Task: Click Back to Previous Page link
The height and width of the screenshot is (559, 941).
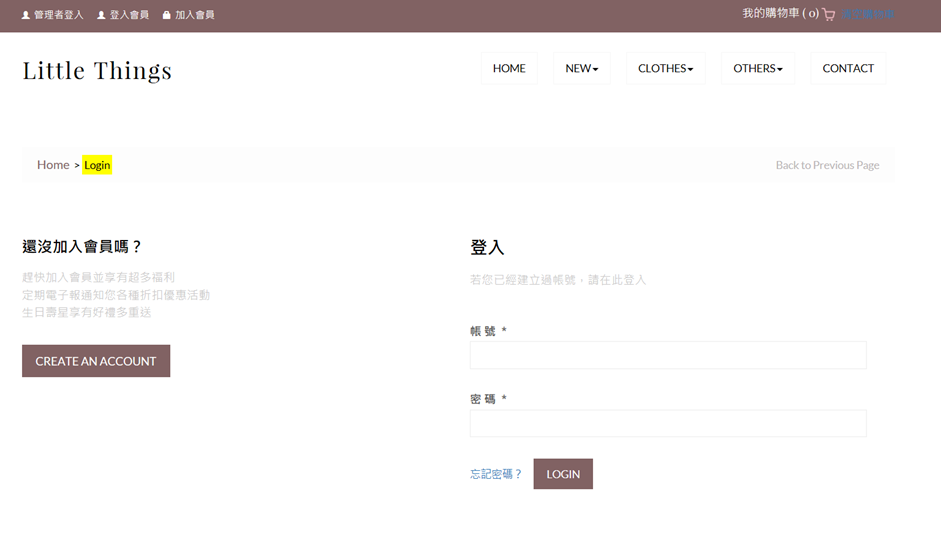Action: (x=827, y=165)
